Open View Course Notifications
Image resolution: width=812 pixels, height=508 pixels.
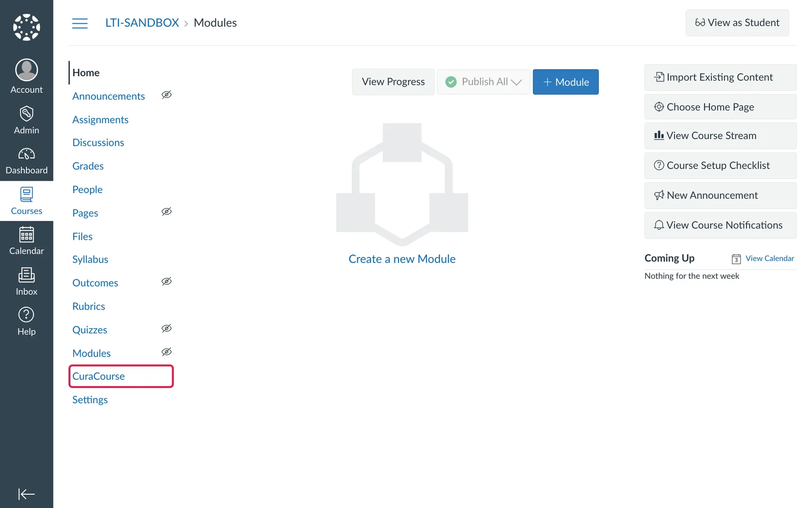(x=721, y=226)
